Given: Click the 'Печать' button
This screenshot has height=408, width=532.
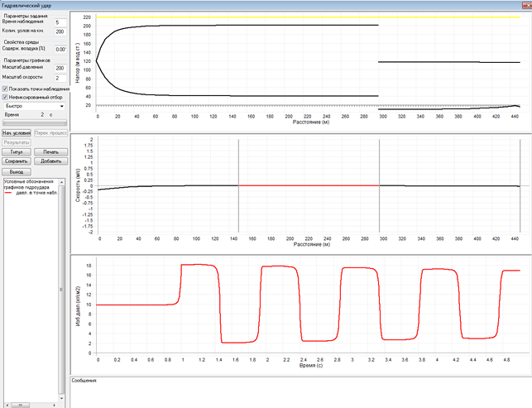Looking at the screenshot, I should (50, 152).
